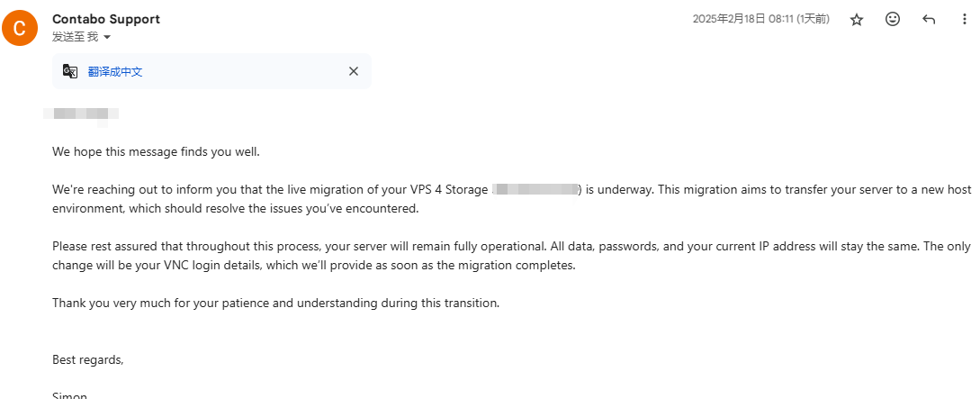
Task: Click the "Simon" signature at the bottom
Action: point(70,395)
